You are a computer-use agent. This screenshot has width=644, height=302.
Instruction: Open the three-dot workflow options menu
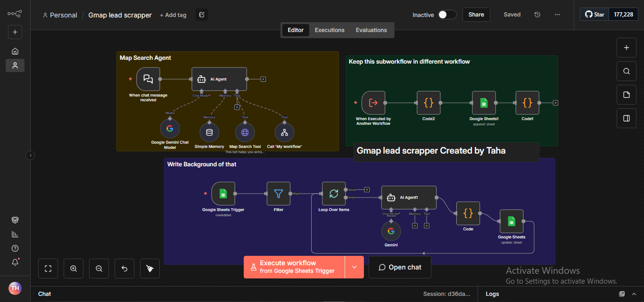[557, 15]
